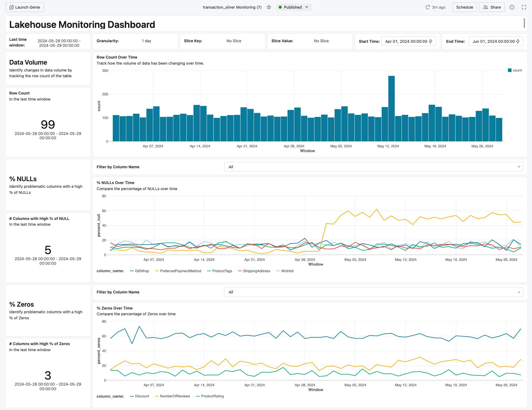The image size is (532, 410).
Task: Click the Last time window date range value
Action: [x=59, y=43]
